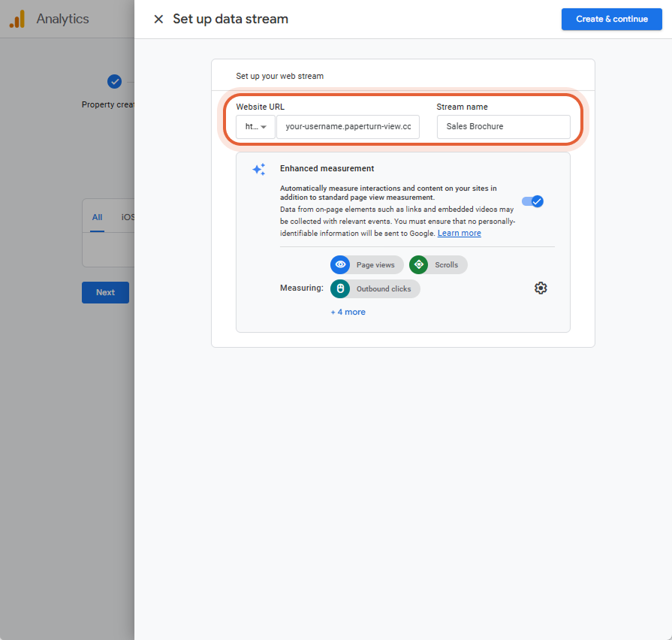Click the Outbound clicks chip label
672x640 pixels.
pyautogui.click(x=384, y=289)
